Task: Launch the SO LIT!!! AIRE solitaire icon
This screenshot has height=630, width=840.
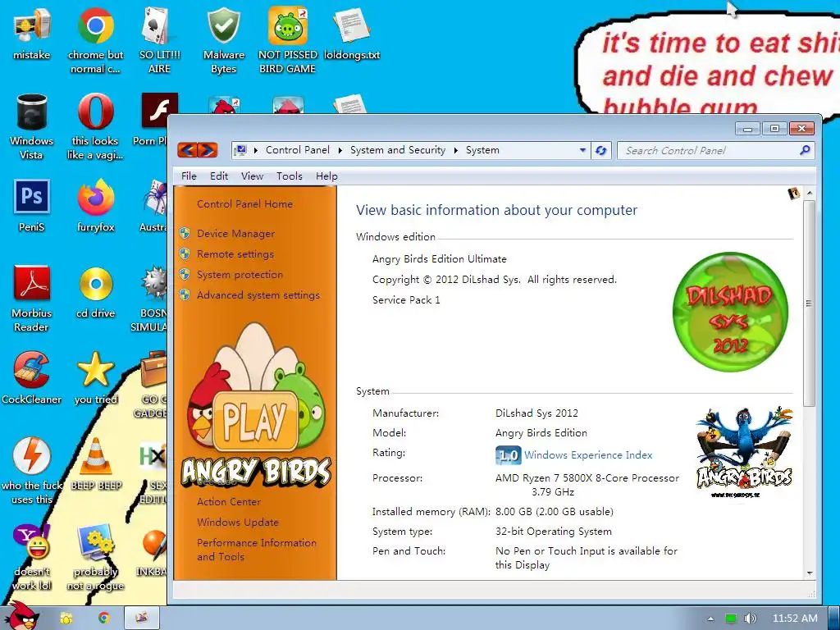Action: click(x=160, y=41)
